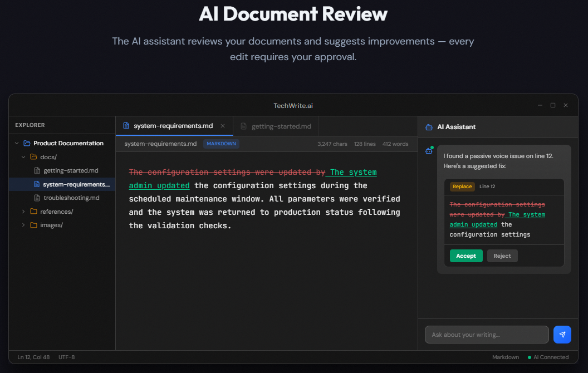The width and height of the screenshot is (588, 373).
Task: Click the green online indicator on the assistant avatar
Action: [x=433, y=147]
